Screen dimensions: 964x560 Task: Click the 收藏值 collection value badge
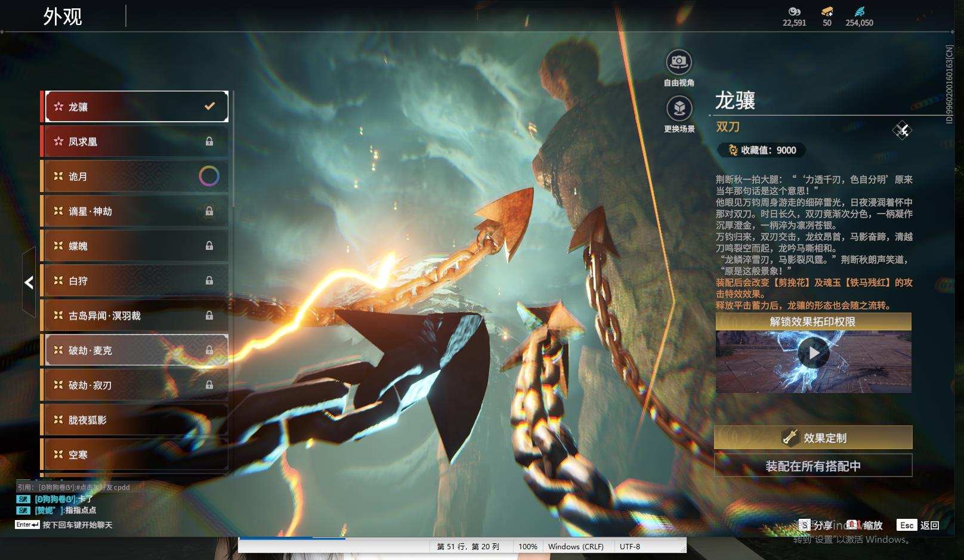(762, 150)
